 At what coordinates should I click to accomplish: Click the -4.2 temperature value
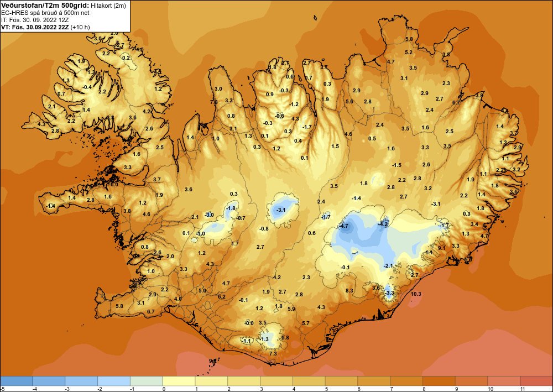[x=383, y=224]
